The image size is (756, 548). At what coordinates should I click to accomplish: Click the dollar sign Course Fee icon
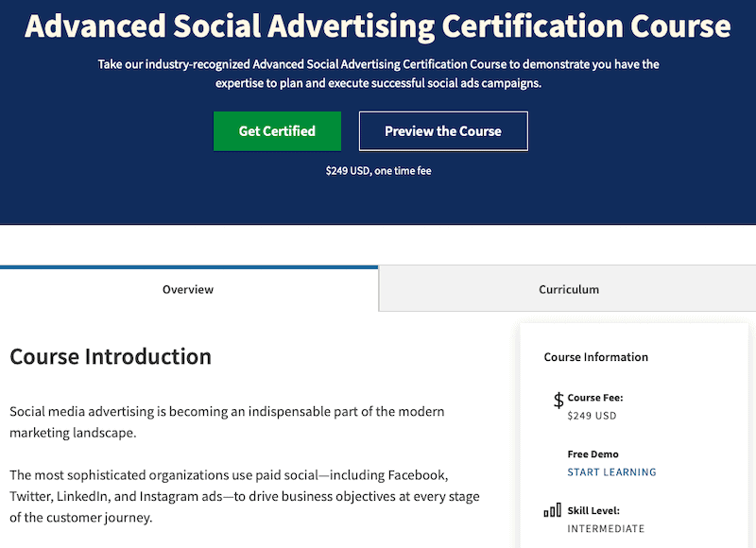tap(558, 400)
